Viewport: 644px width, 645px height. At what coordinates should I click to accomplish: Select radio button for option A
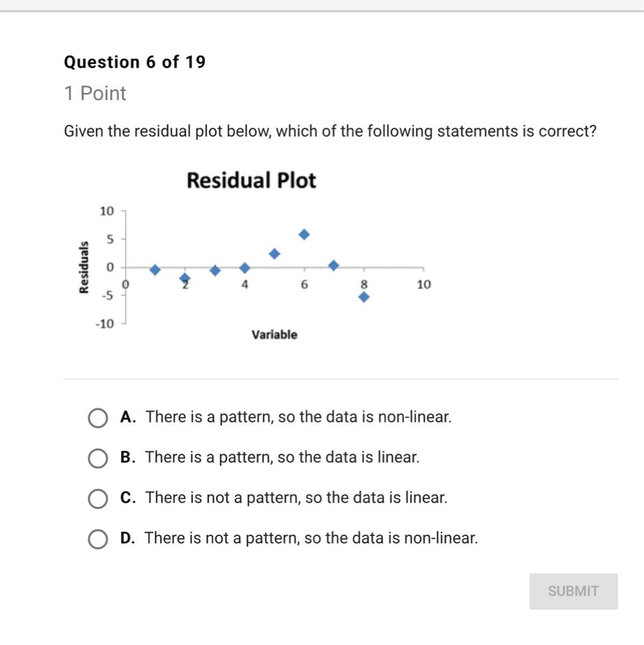tap(97, 418)
